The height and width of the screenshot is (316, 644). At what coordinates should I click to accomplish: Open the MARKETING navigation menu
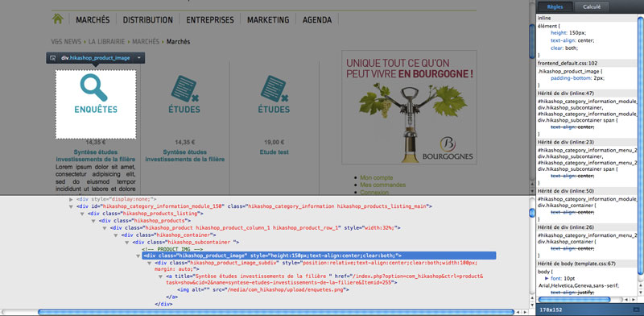(268, 19)
